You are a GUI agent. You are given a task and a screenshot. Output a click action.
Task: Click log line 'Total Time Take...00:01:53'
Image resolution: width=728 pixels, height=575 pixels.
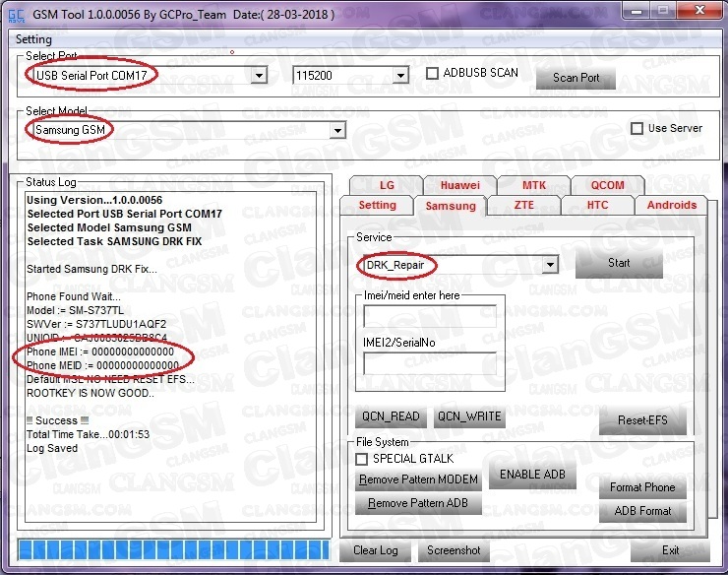(88, 434)
